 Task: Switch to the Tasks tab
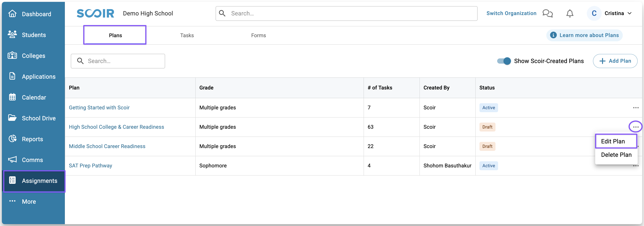pyautogui.click(x=187, y=35)
